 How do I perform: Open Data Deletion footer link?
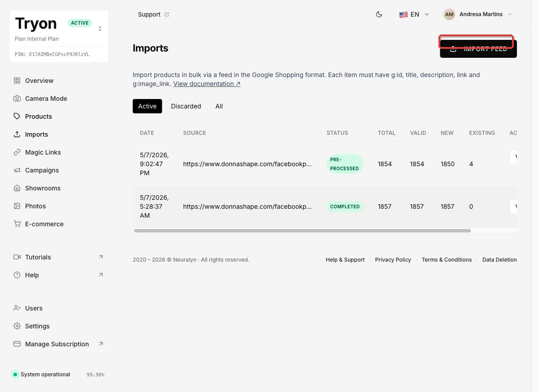tap(499, 260)
